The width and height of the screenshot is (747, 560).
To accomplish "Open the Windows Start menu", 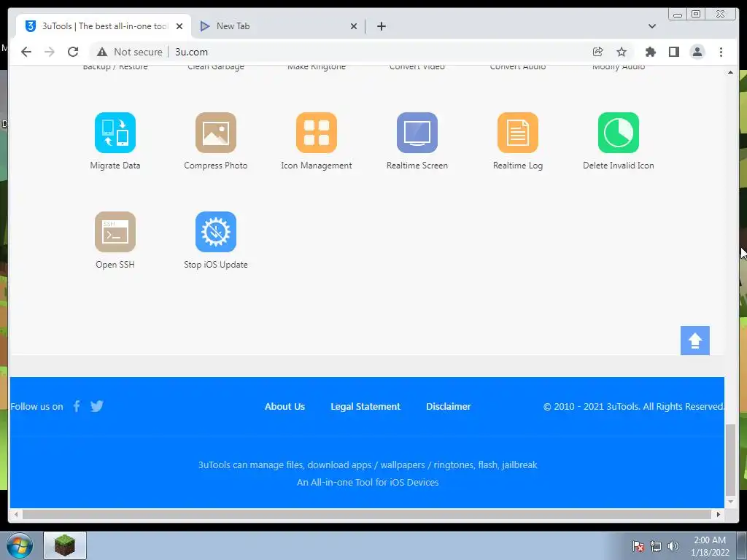I will 20,545.
